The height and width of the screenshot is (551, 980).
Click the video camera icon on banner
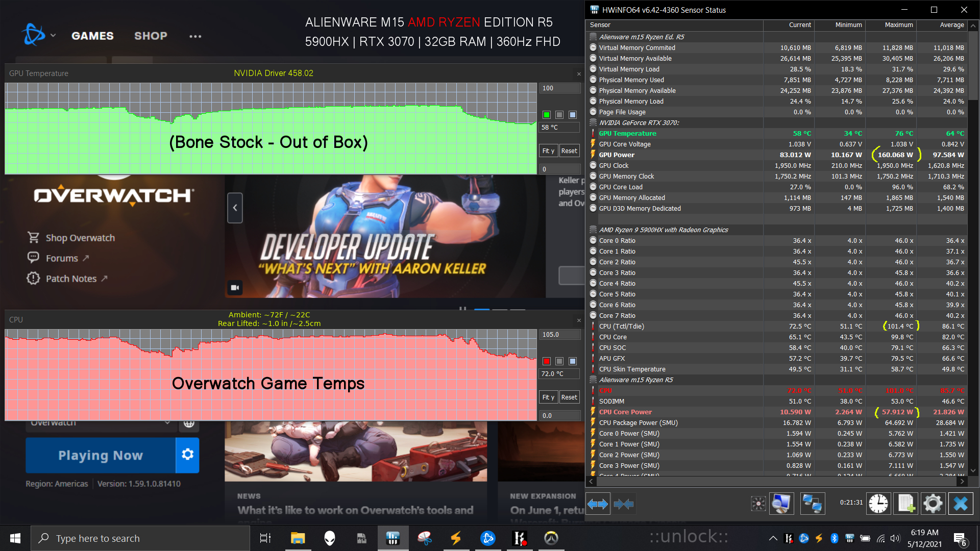[x=235, y=288]
